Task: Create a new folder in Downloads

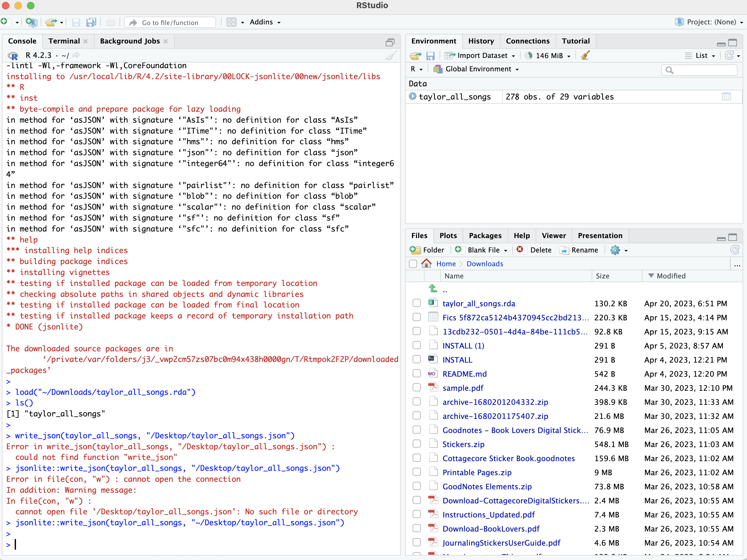Action: pos(427,250)
